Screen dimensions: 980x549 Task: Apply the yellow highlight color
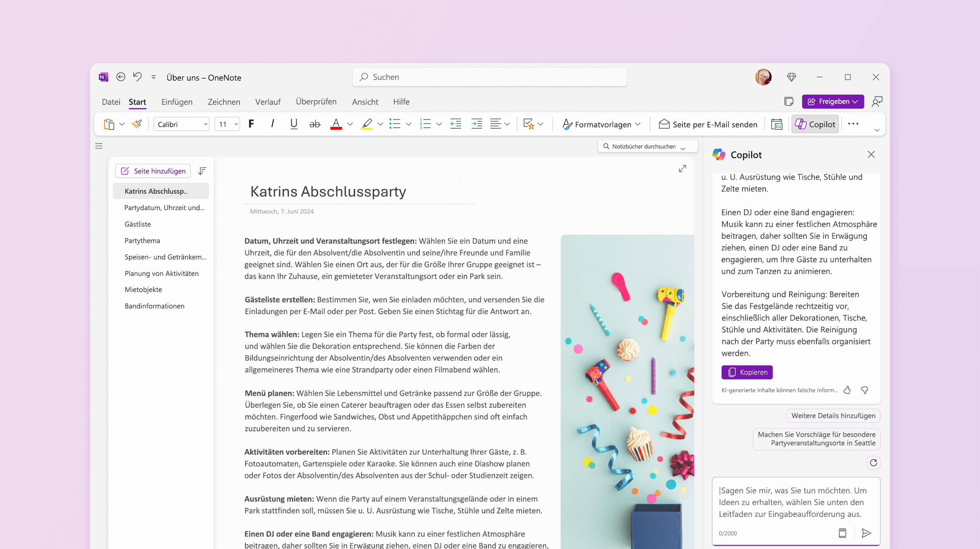(367, 124)
